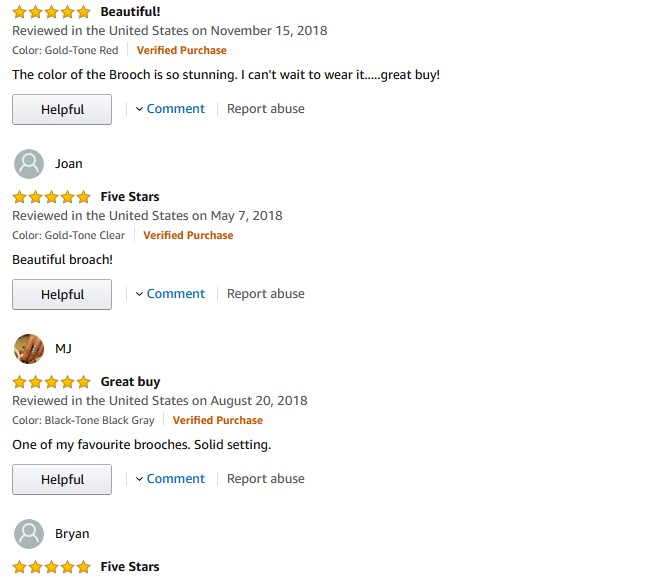Open the 'Beautiful!' review title
The height and width of the screenshot is (577, 666).
[x=130, y=12]
